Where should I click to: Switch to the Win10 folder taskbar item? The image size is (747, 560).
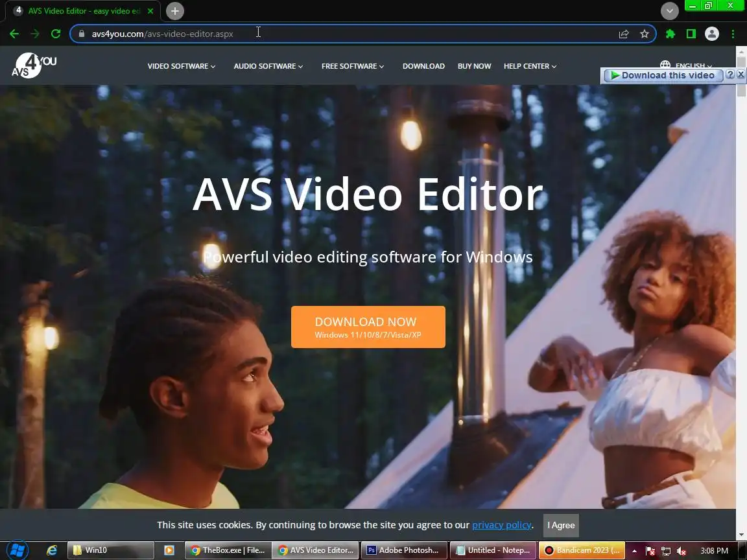tap(110, 550)
